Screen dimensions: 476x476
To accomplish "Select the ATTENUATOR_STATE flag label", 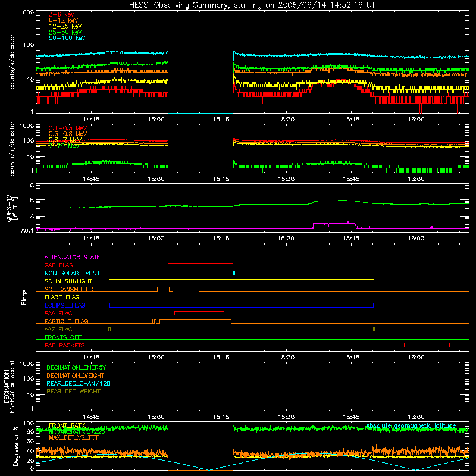I will coord(72,257).
